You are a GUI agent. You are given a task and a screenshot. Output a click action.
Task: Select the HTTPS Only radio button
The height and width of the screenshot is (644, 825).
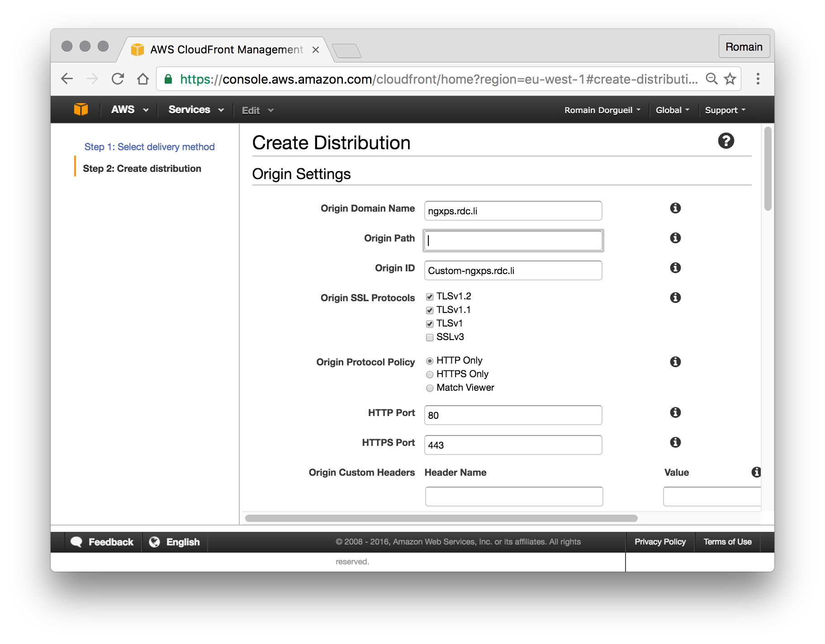430,374
